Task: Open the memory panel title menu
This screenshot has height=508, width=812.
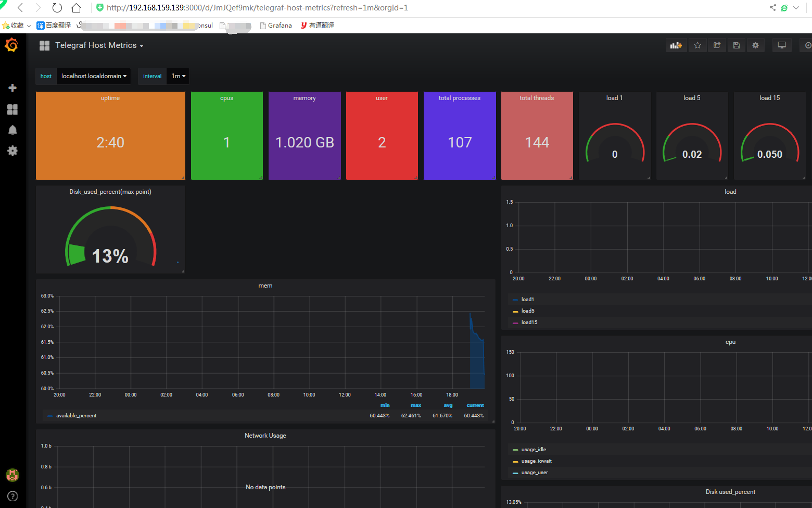Action: click(304, 98)
